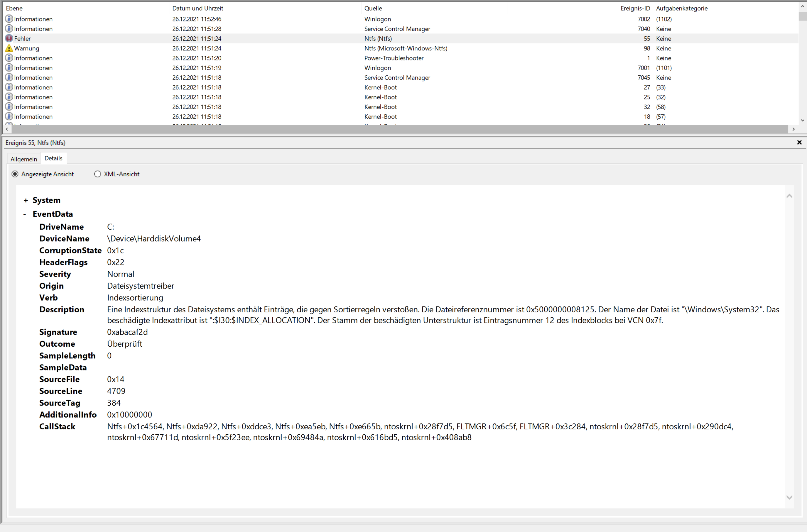The height and width of the screenshot is (532, 807).
Task: Sort by Datum und Uhrzeit column header
Action: click(x=197, y=8)
